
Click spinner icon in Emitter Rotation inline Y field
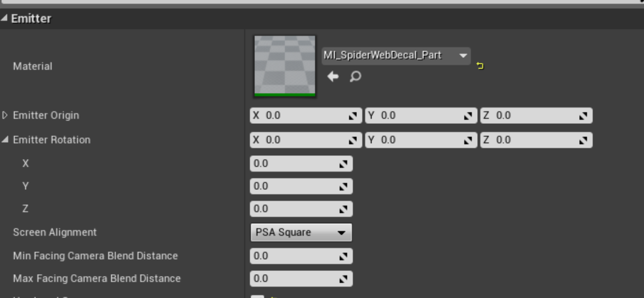click(468, 141)
